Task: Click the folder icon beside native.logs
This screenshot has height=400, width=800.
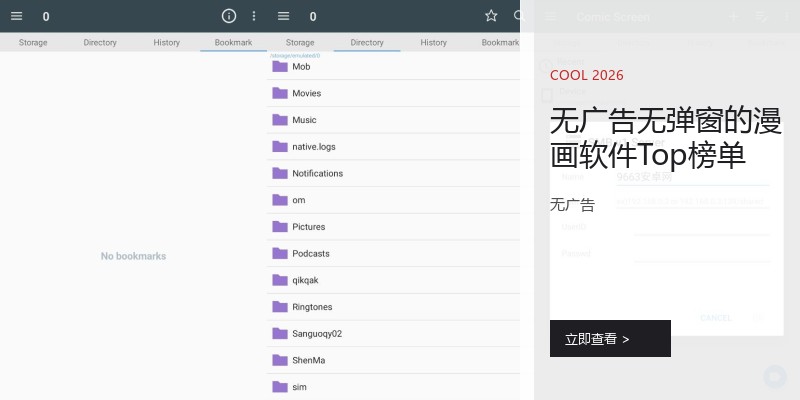Action: 280,146
